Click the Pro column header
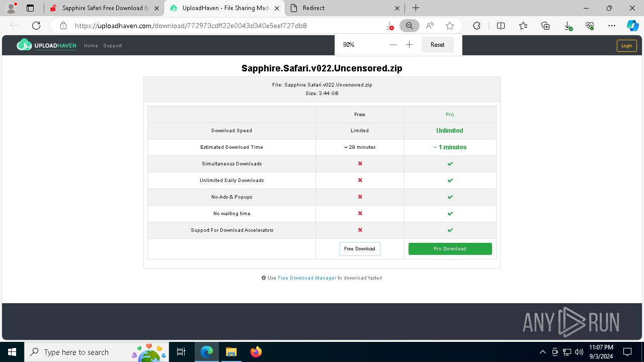Viewport: 644px width, 362px height. tap(450, 115)
